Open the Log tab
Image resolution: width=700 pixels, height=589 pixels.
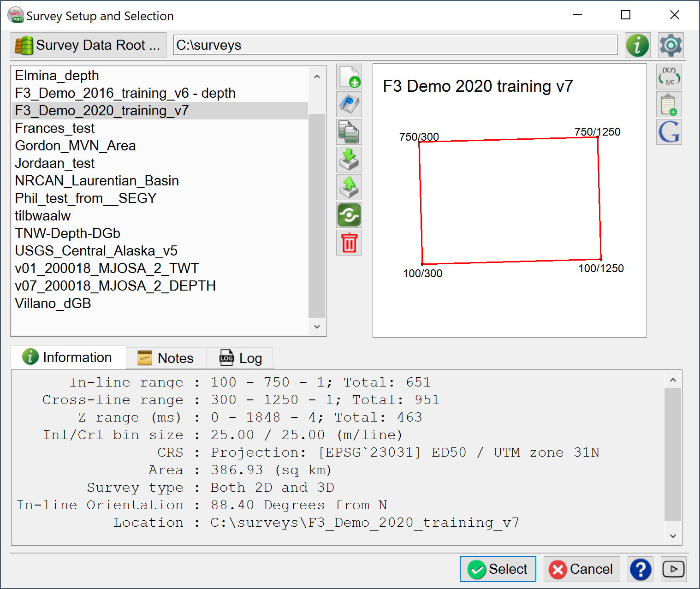(x=241, y=358)
